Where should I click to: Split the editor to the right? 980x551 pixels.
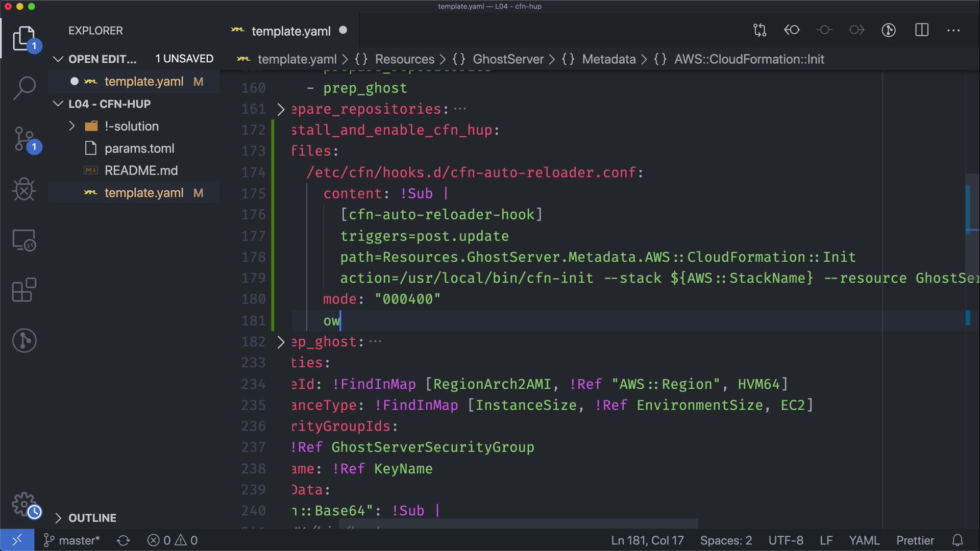pyautogui.click(x=922, y=31)
